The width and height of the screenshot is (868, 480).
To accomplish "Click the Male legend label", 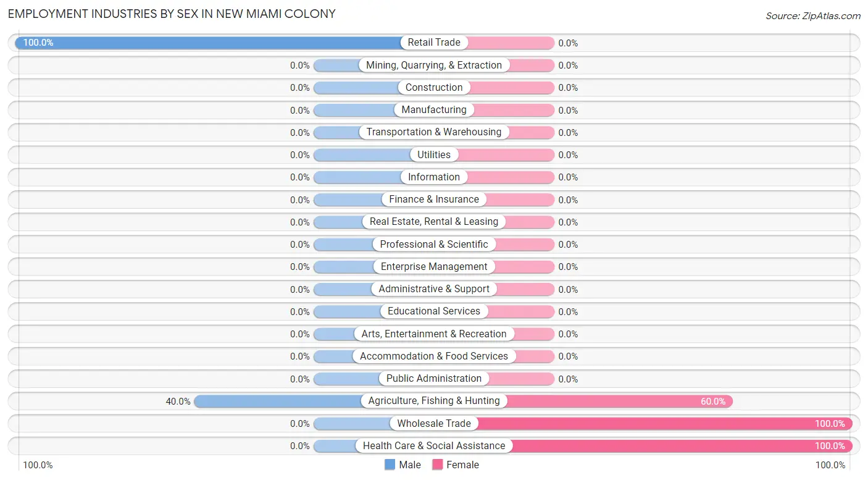I will [410, 465].
